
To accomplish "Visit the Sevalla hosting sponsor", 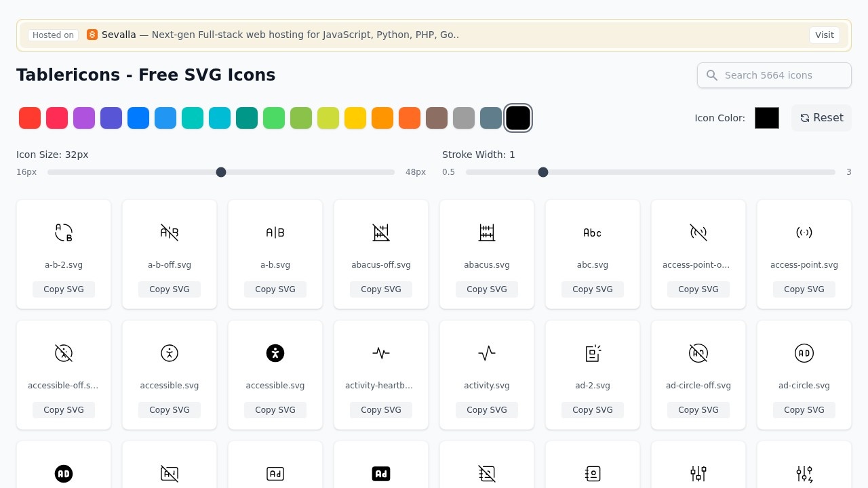I will click(824, 35).
